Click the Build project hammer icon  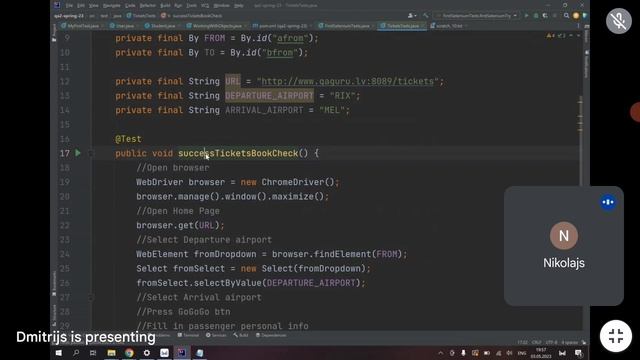click(425, 16)
